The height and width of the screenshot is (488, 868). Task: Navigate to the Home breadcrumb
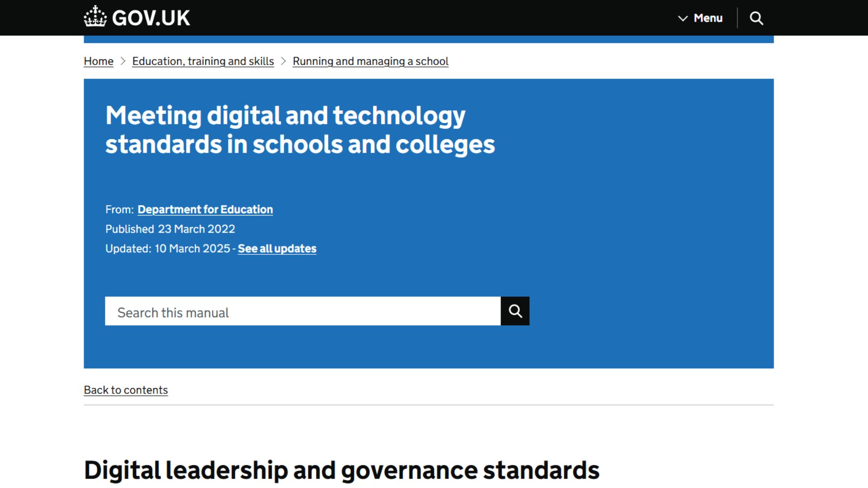pyautogui.click(x=98, y=61)
